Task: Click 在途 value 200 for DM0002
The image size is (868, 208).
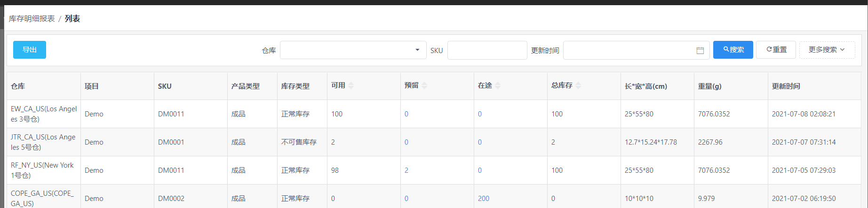Action: (484, 199)
